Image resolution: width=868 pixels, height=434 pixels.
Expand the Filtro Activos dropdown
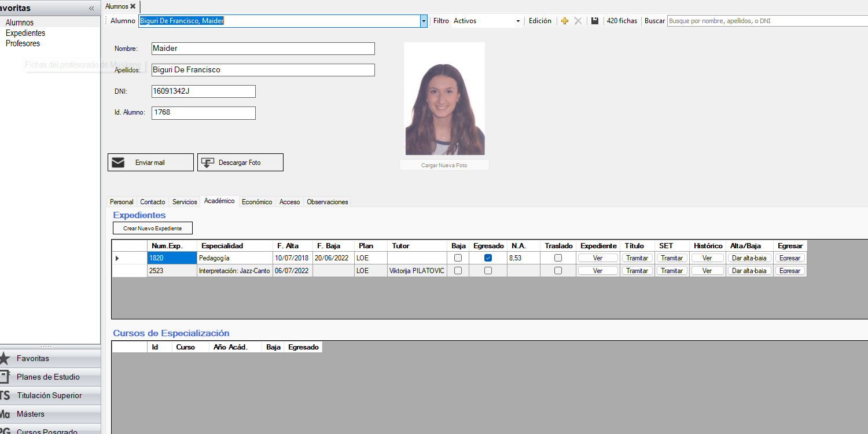click(x=518, y=21)
